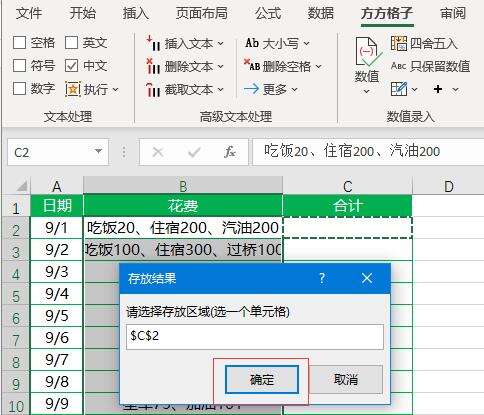This screenshot has height=415, width=484.
Task: Expand the 数值 dropdown chevron
Action: (366, 91)
